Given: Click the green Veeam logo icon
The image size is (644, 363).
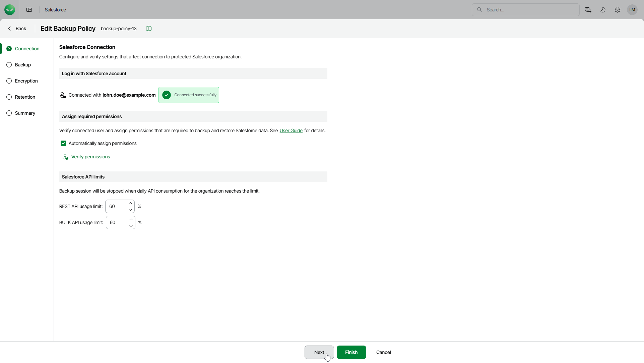Looking at the screenshot, I should click(10, 10).
